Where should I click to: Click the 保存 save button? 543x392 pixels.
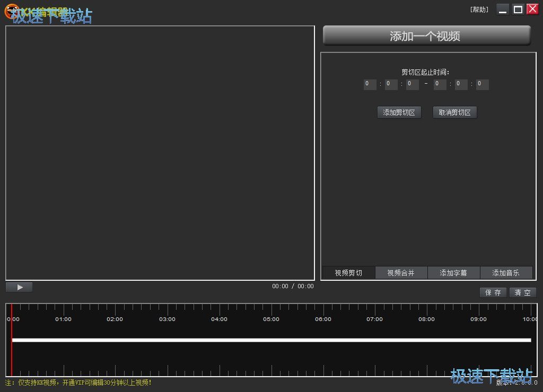[x=493, y=292]
